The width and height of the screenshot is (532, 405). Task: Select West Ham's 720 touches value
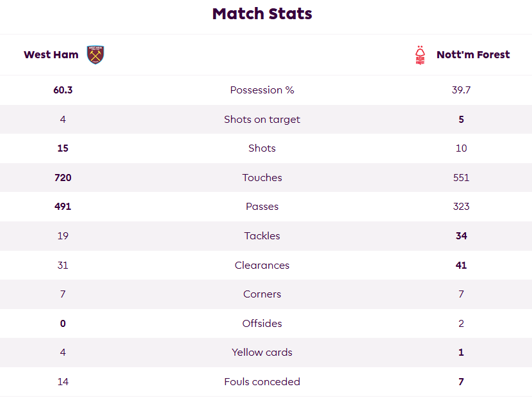click(x=63, y=177)
